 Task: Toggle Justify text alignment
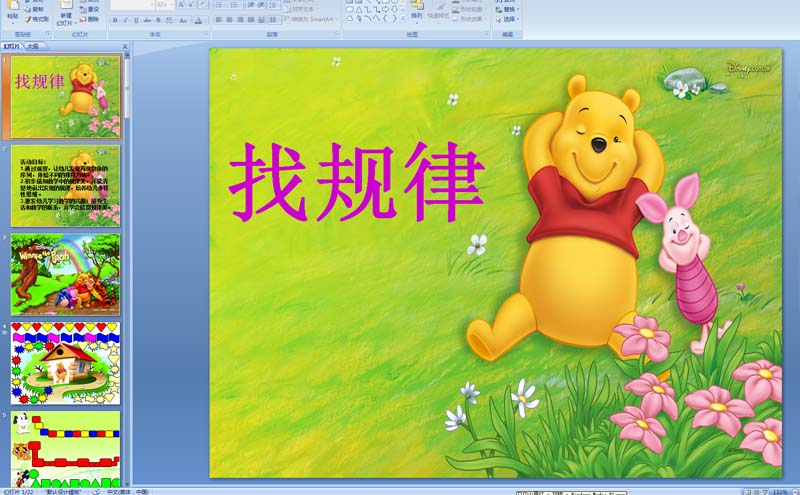[x=251, y=19]
